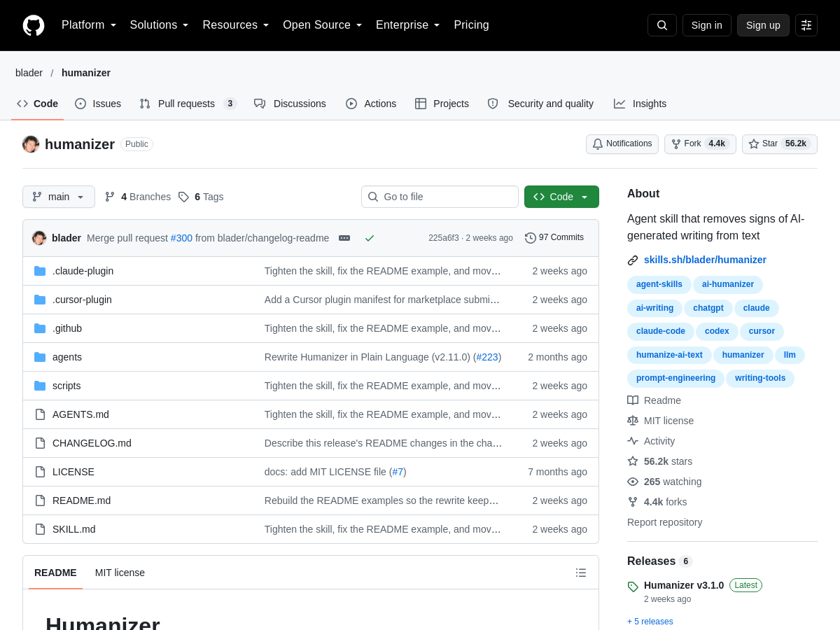Click the .claude-plugin folder icon
Screen dimensions: 840x630
[40, 271]
